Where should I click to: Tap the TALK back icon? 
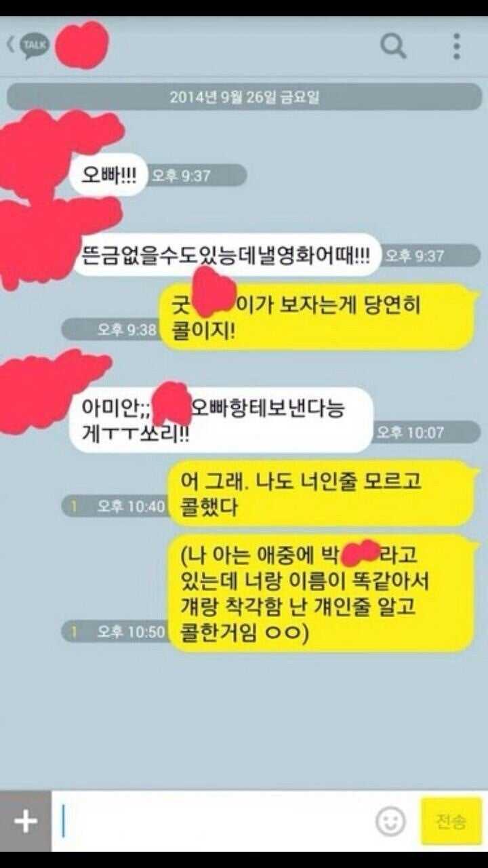28,46
